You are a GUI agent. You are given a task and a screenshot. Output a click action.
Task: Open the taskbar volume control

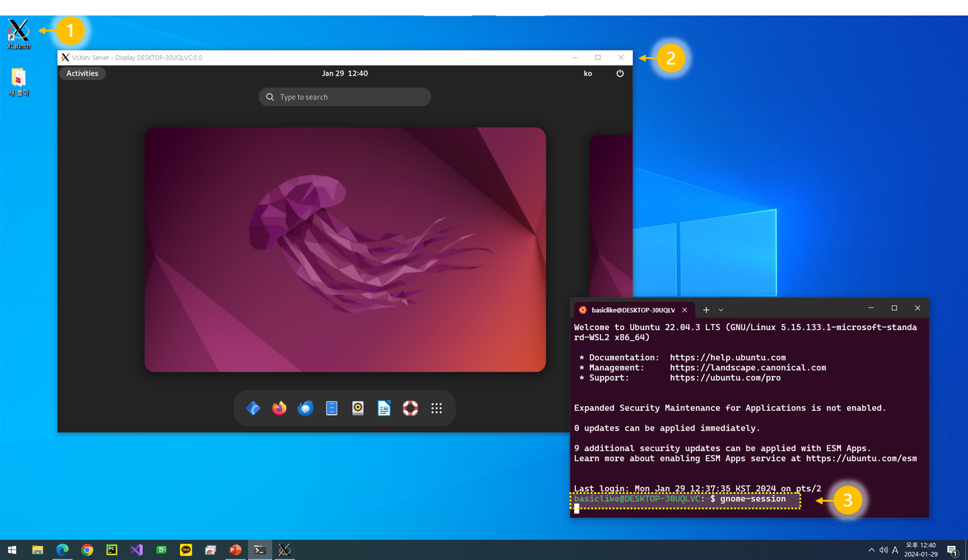pos(883,550)
